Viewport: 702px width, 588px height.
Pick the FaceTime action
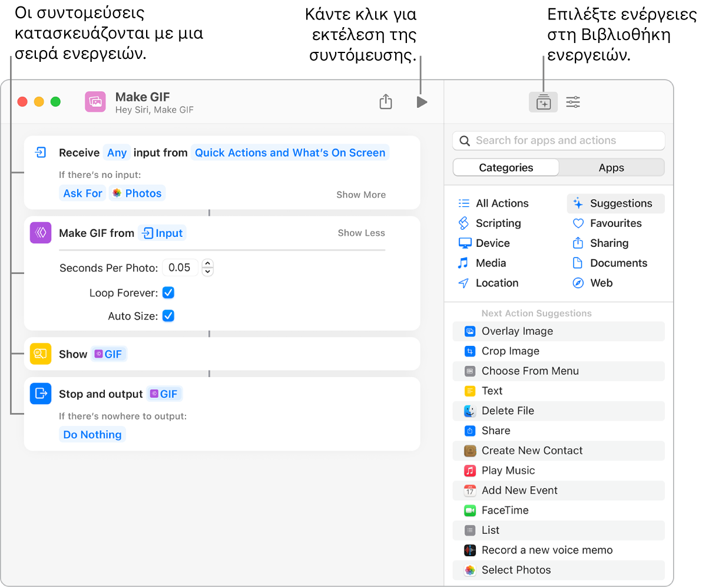(505, 510)
